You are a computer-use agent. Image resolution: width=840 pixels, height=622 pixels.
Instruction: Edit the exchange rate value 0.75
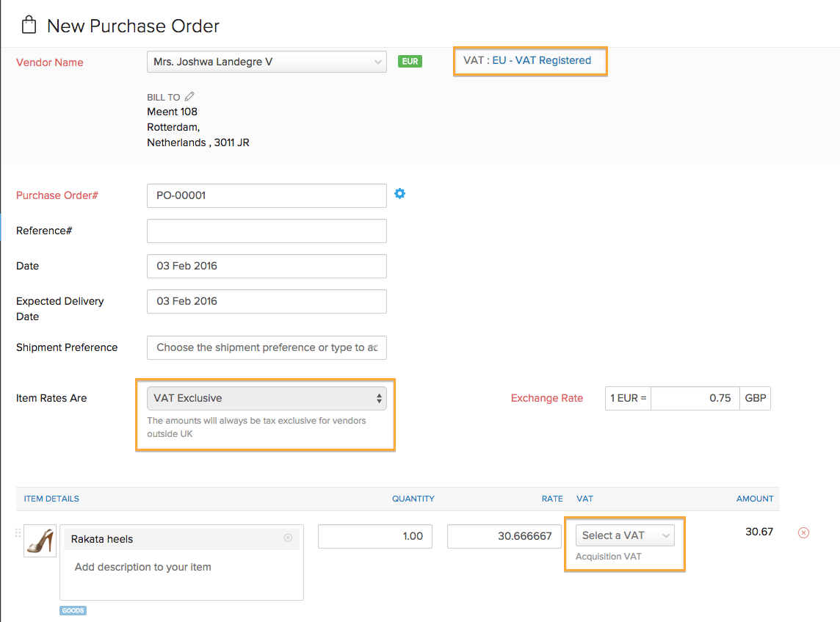click(x=694, y=398)
